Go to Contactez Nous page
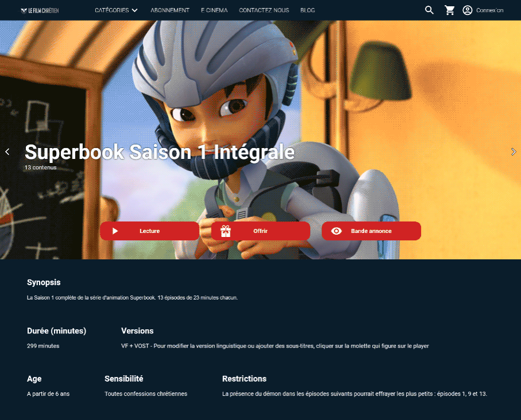 tap(264, 10)
